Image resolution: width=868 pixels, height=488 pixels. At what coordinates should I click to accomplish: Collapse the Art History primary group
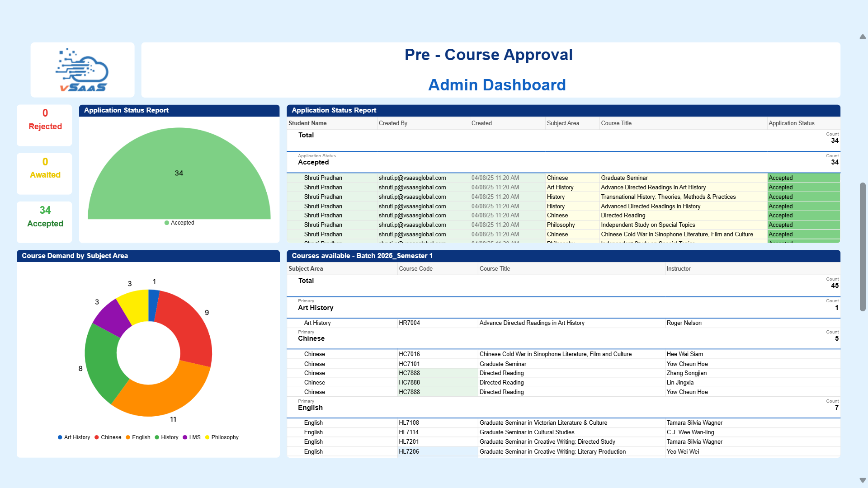point(316,308)
